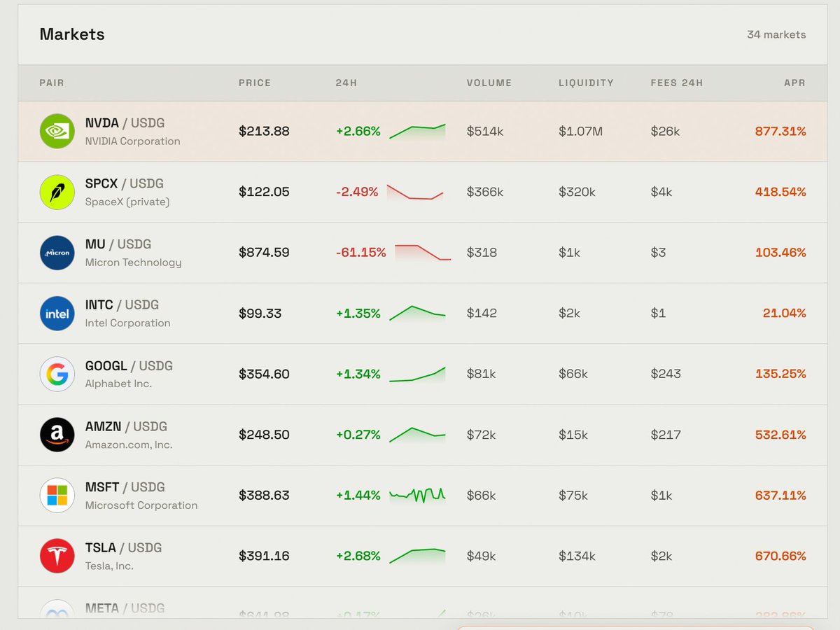Sort by the FEES 24H column header
This screenshot has height=630, width=840.
click(x=677, y=83)
